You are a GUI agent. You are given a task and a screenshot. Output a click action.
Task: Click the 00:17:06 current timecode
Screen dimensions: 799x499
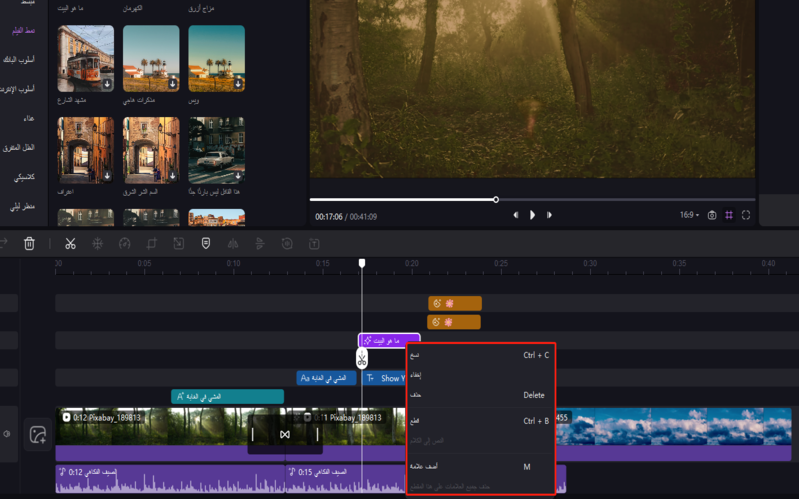click(329, 217)
